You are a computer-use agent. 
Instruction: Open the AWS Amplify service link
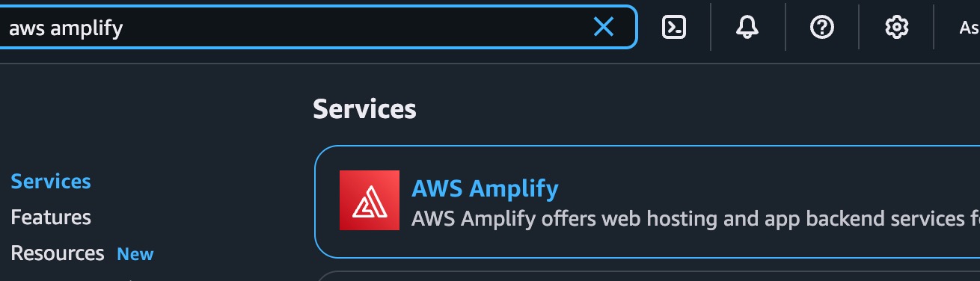485,188
